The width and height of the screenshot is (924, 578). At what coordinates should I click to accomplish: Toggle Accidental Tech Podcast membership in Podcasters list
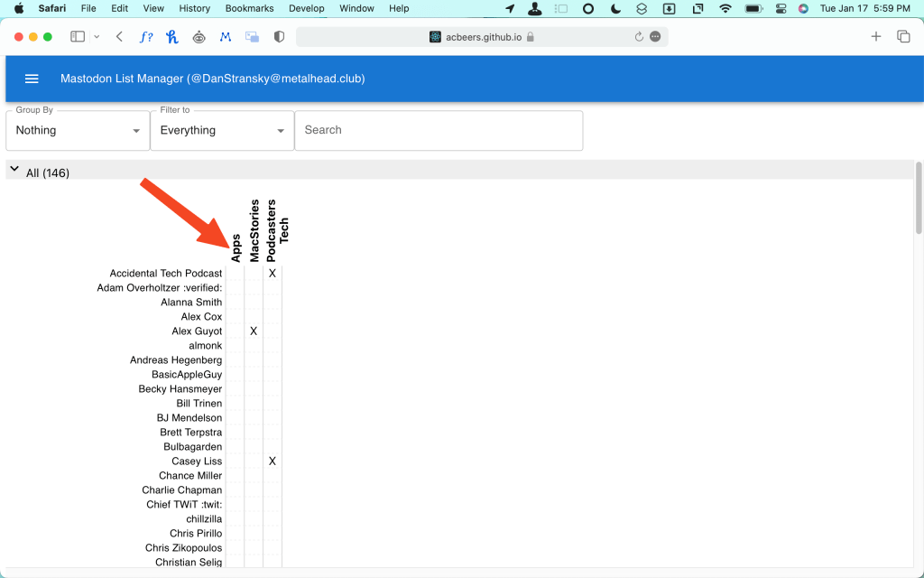click(x=272, y=273)
